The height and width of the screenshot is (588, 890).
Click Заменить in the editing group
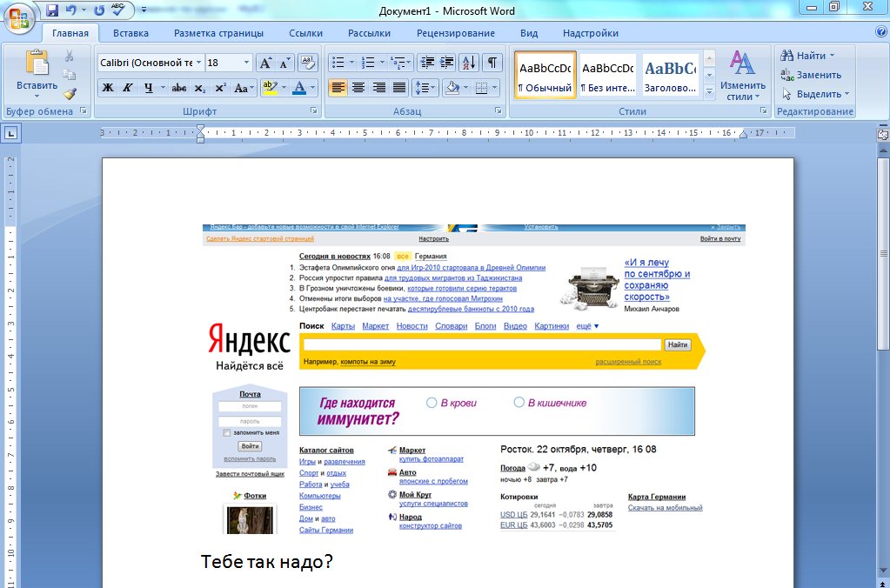pos(811,74)
